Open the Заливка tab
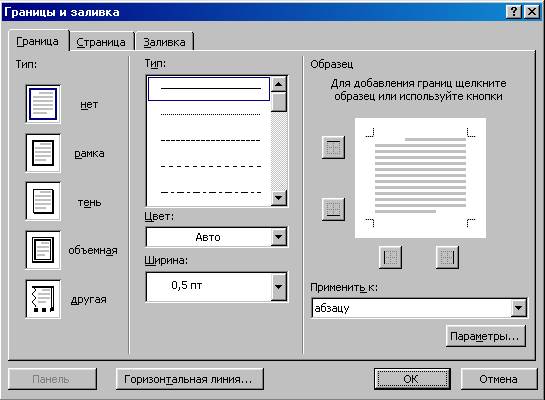This screenshot has height=400, width=545. point(164,42)
